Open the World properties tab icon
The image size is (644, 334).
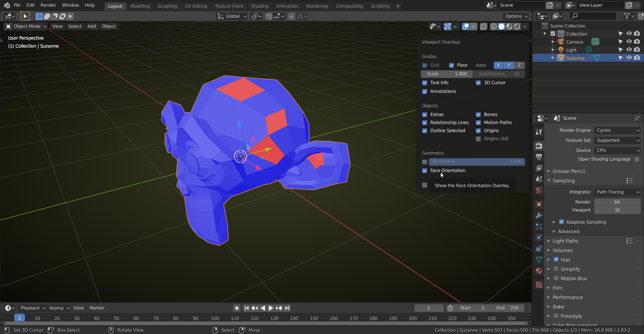click(539, 190)
